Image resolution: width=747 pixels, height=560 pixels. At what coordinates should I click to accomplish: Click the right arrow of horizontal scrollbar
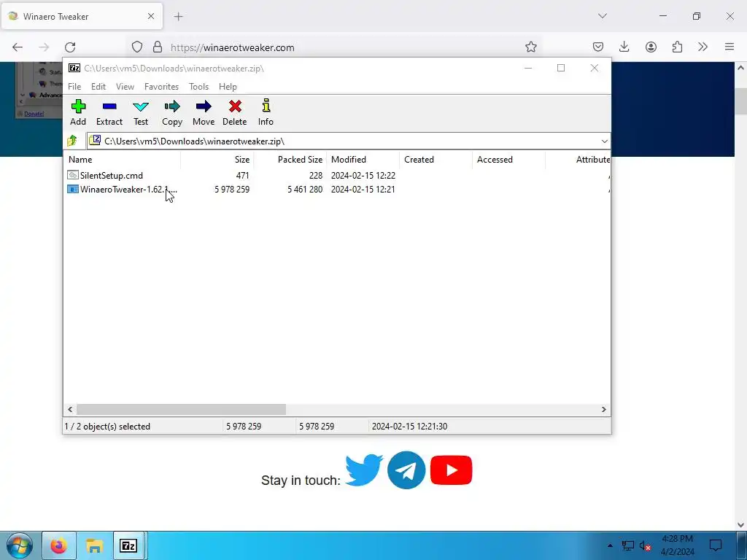603,409
